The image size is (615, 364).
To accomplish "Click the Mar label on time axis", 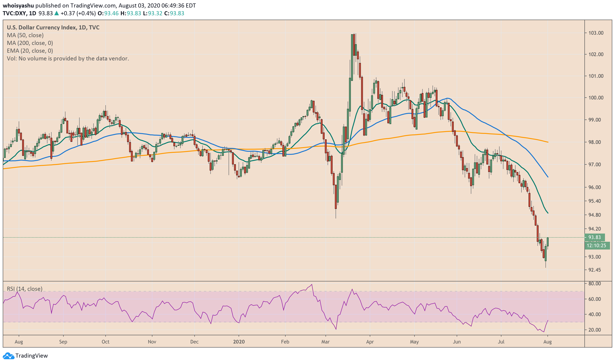I will click(326, 342).
